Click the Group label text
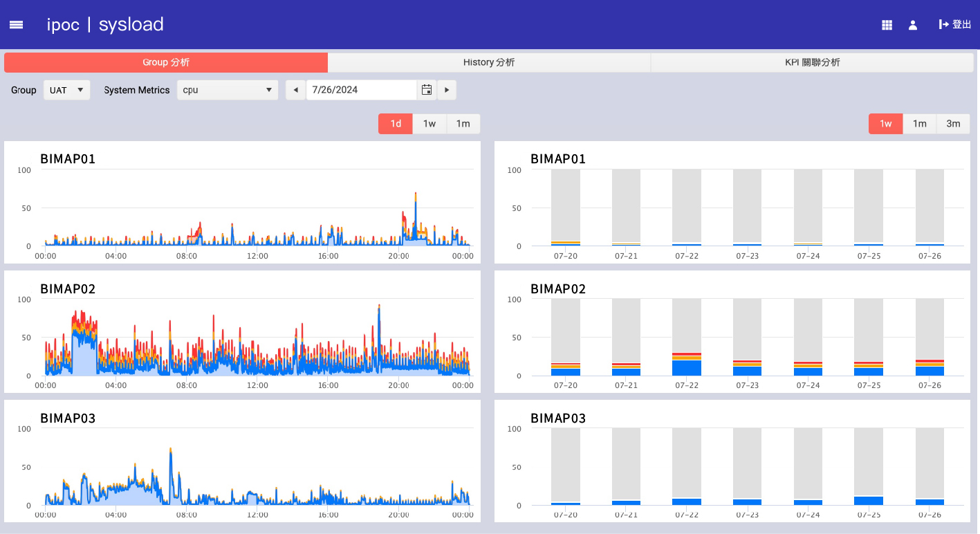 click(24, 90)
